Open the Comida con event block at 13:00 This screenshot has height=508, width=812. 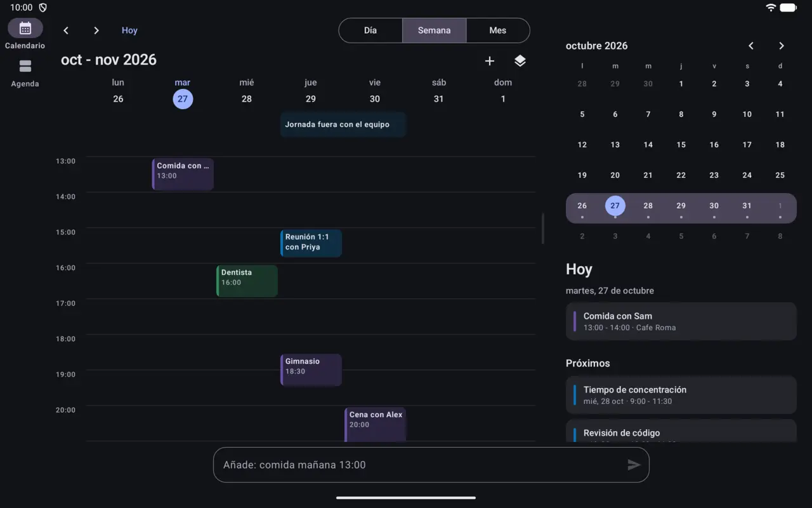pos(183,174)
